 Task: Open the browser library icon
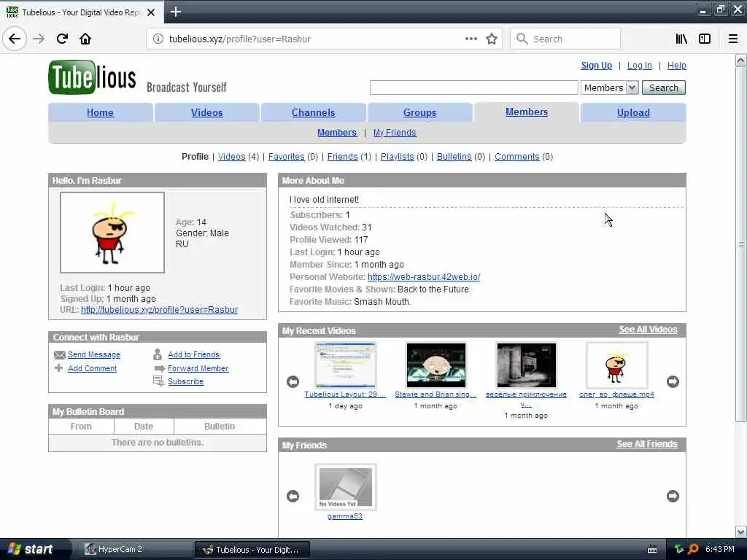pos(681,39)
